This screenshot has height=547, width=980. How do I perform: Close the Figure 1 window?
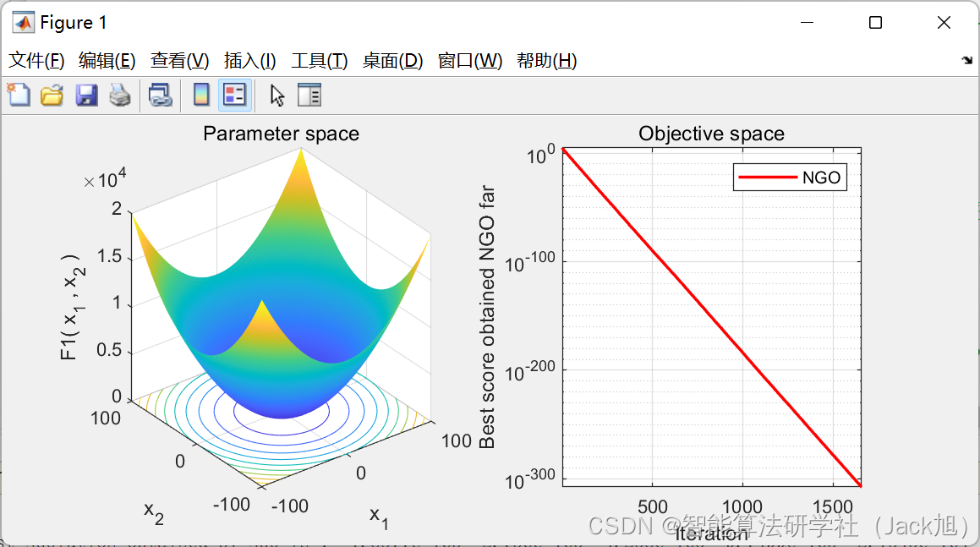(x=944, y=23)
